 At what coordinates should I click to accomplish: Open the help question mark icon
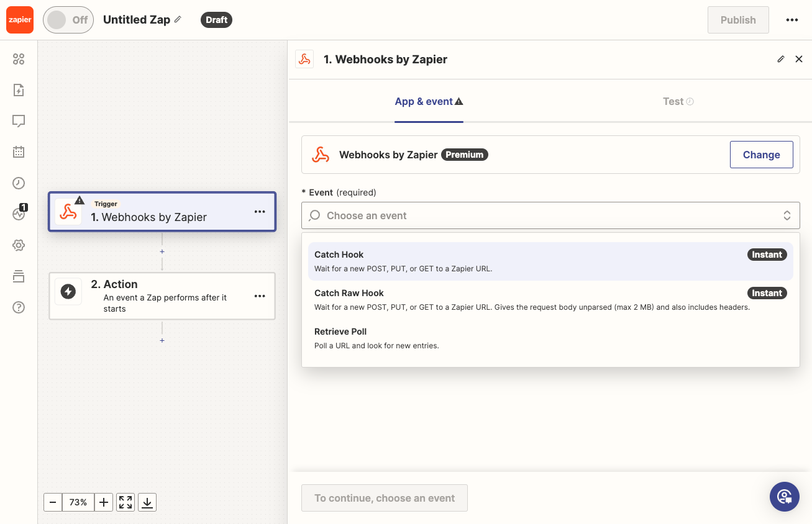pyautogui.click(x=19, y=307)
